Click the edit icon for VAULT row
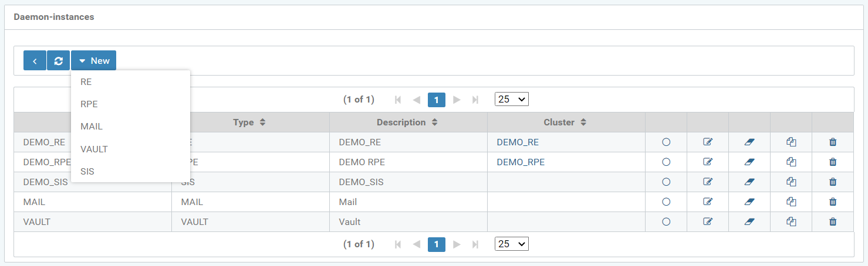 pos(708,222)
